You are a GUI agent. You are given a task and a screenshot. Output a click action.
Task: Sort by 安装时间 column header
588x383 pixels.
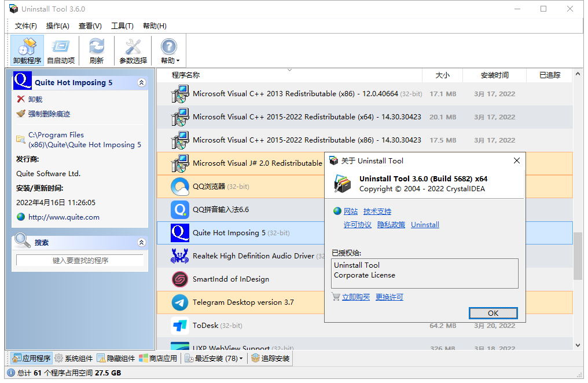(x=495, y=75)
